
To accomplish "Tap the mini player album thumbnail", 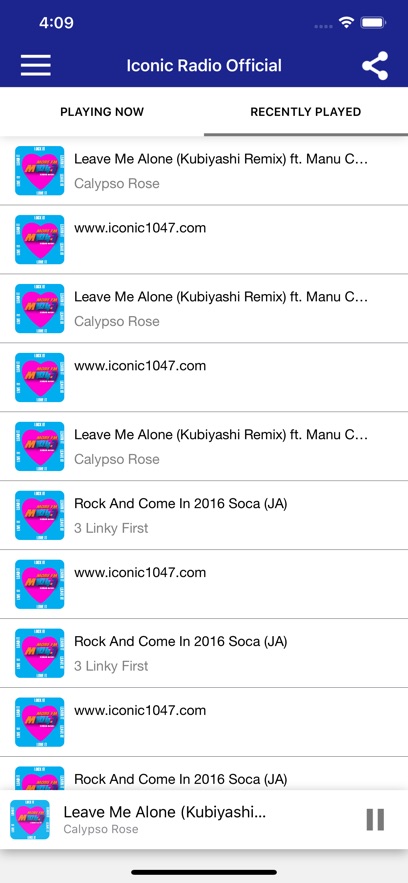I will coord(30,819).
